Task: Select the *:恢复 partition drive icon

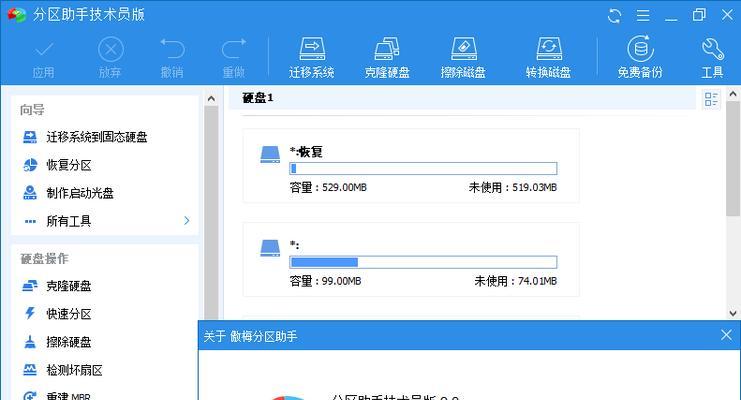Action: 270,154
